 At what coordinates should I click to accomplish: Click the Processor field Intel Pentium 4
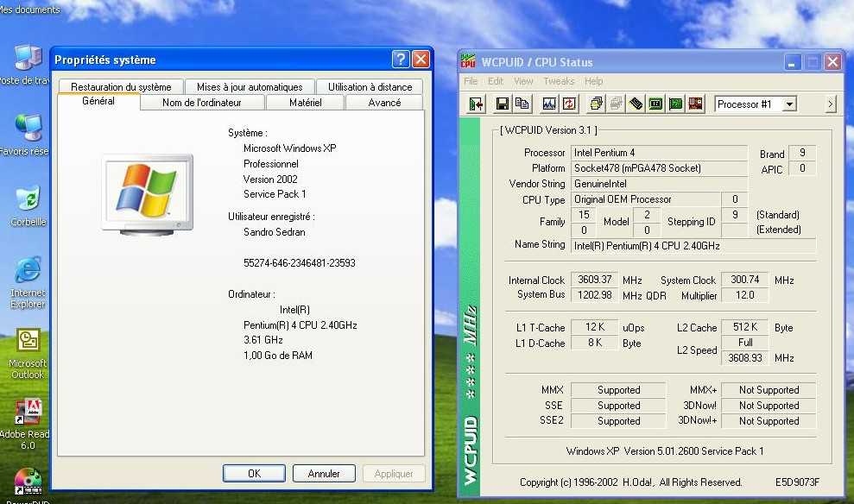coord(659,153)
